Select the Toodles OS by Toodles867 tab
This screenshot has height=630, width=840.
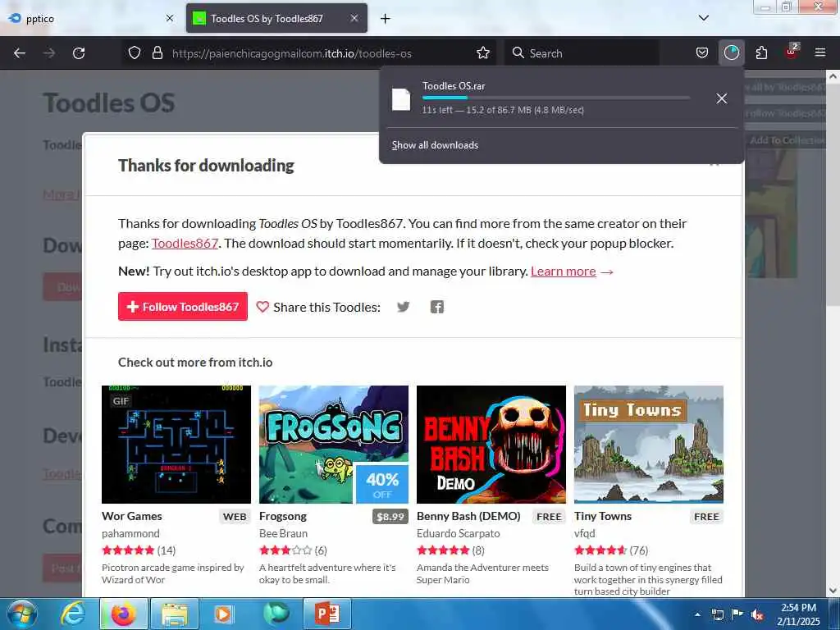point(276,18)
